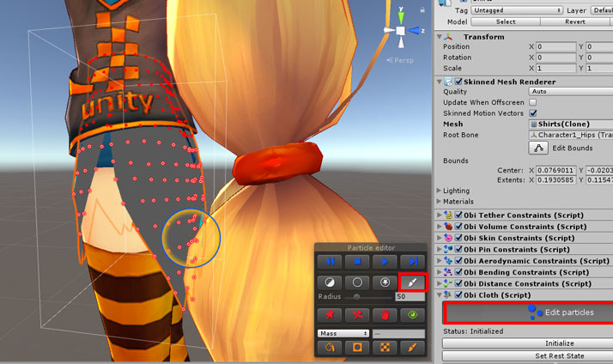
Task: Collapse Skinned Mesh Renderer foldout arrow
Action: pyautogui.click(x=439, y=82)
